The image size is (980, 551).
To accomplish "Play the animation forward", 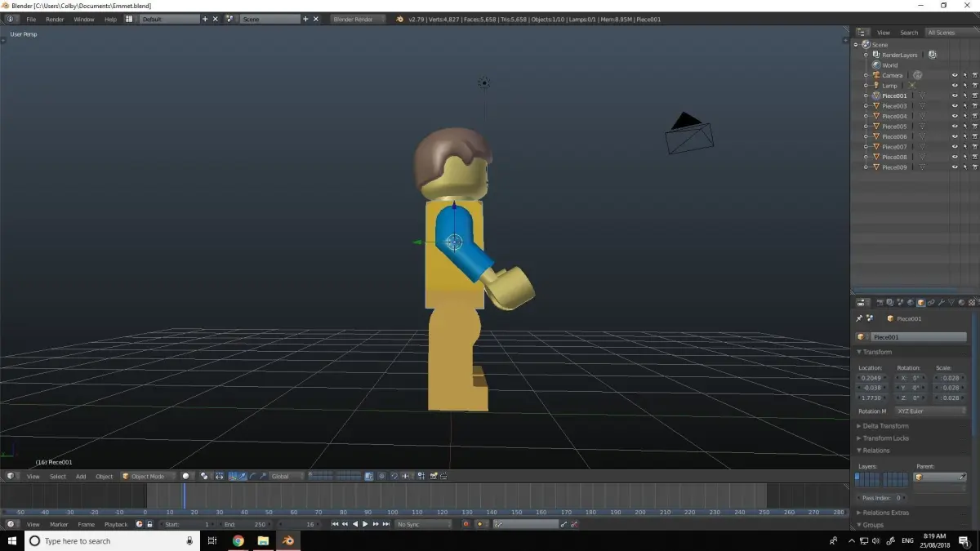I will tap(365, 524).
